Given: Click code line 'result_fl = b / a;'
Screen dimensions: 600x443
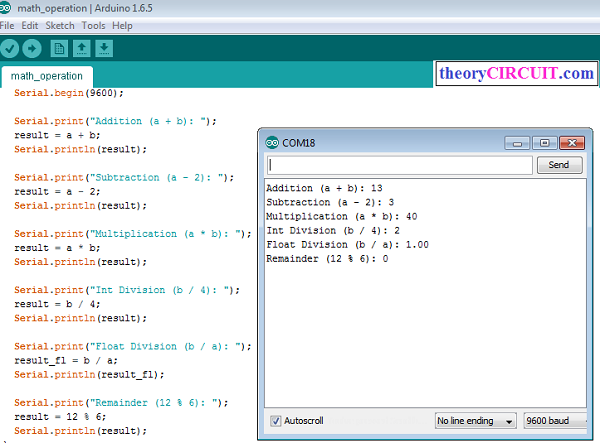Looking at the screenshot, I should pyautogui.click(x=66, y=360).
